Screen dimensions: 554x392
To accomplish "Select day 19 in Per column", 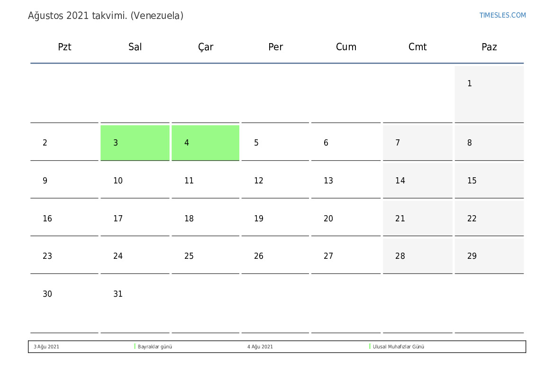I will [x=275, y=219].
